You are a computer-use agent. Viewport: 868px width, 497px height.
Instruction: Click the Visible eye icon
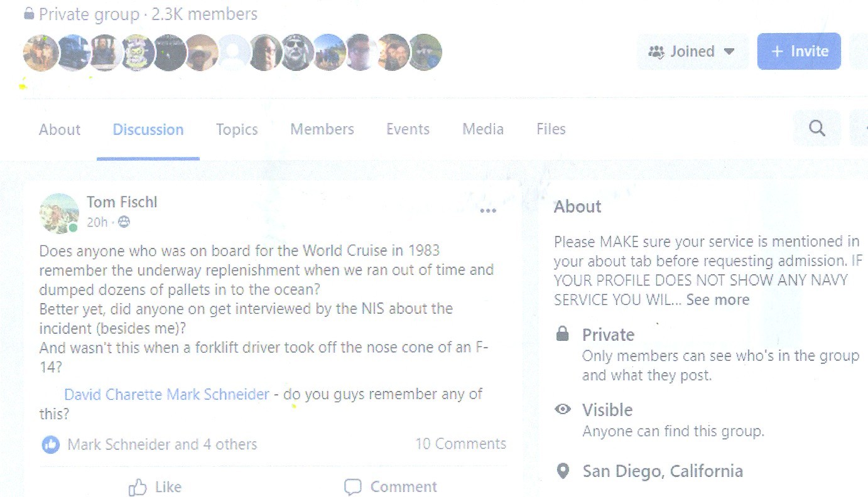[563, 410]
